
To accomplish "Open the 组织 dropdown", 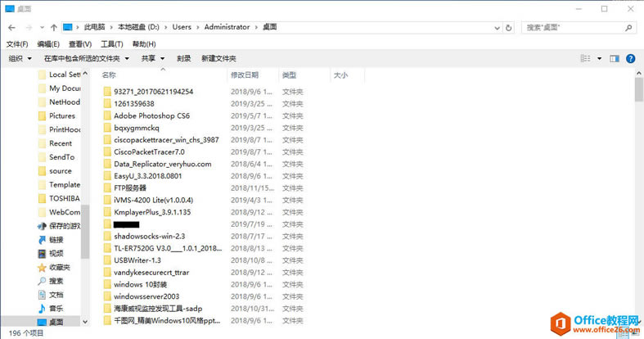I will coord(20,58).
